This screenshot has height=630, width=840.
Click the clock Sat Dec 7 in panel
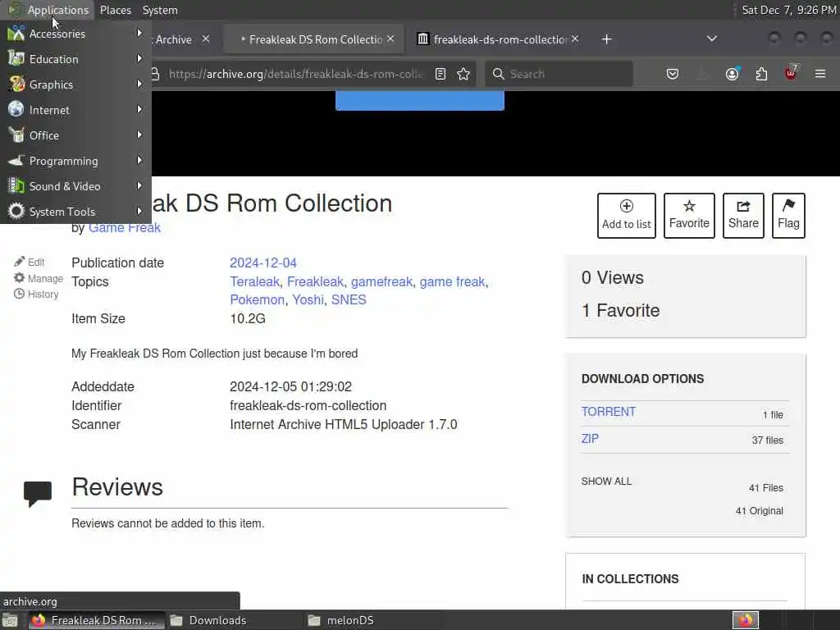[x=788, y=10]
